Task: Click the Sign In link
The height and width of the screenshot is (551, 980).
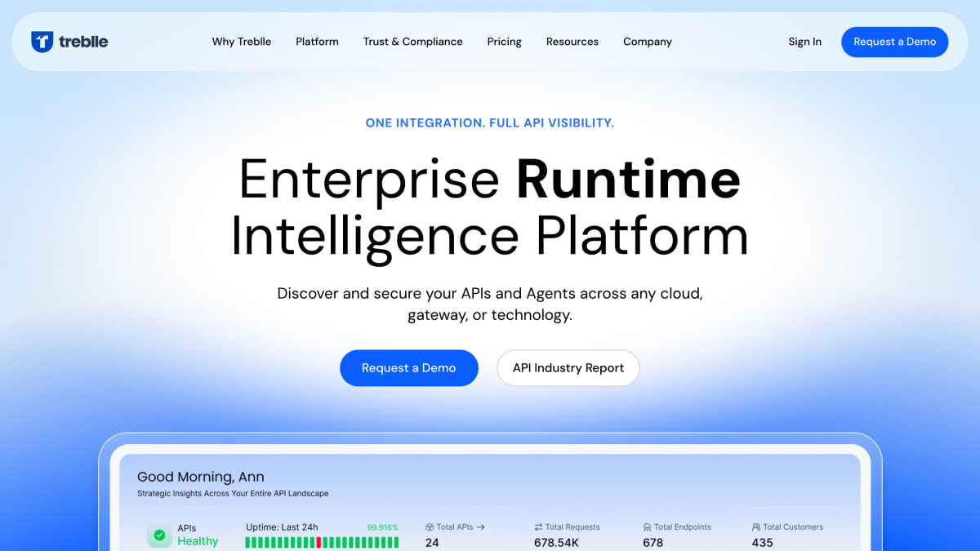Action: pos(805,42)
